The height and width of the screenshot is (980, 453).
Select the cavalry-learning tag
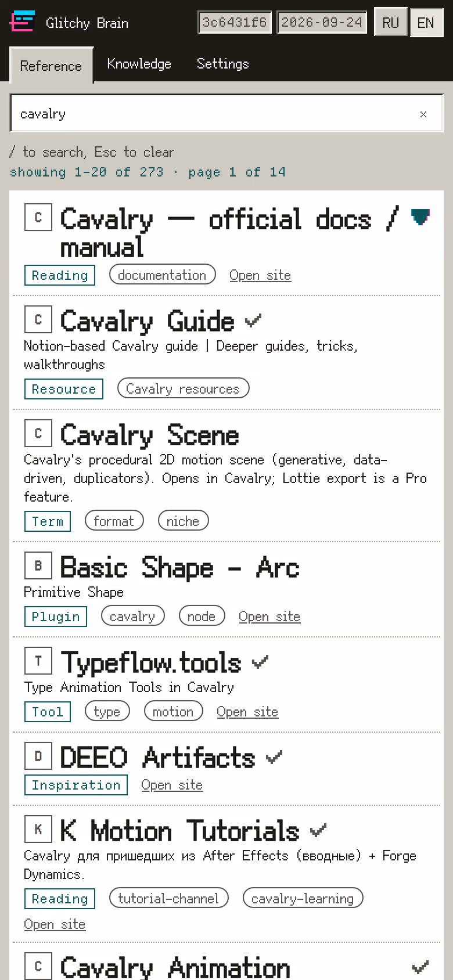tap(303, 898)
